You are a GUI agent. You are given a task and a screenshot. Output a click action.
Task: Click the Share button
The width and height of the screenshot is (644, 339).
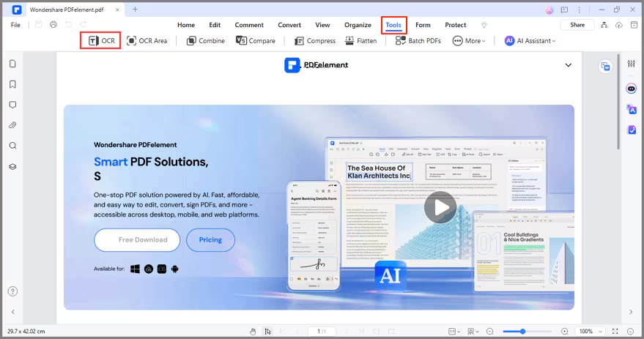[x=577, y=25]
